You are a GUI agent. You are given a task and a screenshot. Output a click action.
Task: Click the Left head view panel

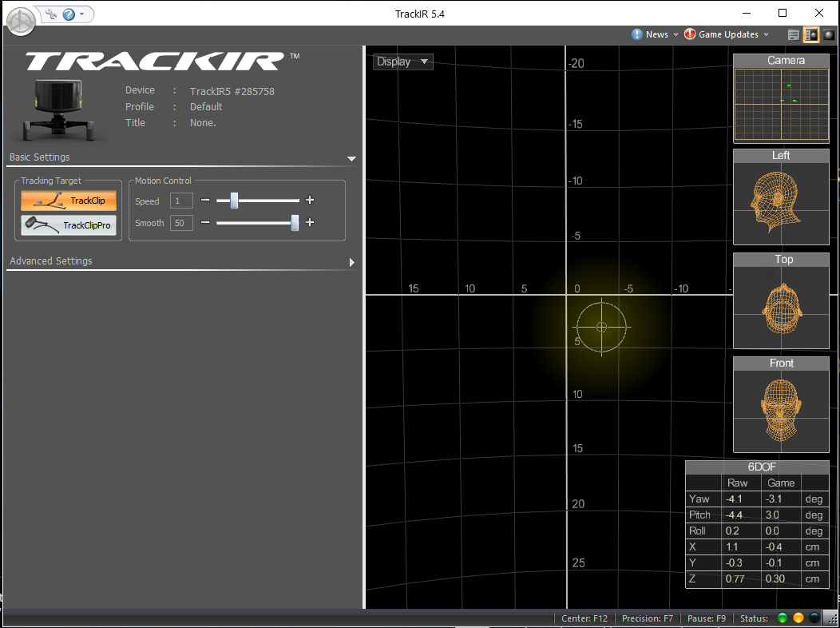tap(781, 197)
